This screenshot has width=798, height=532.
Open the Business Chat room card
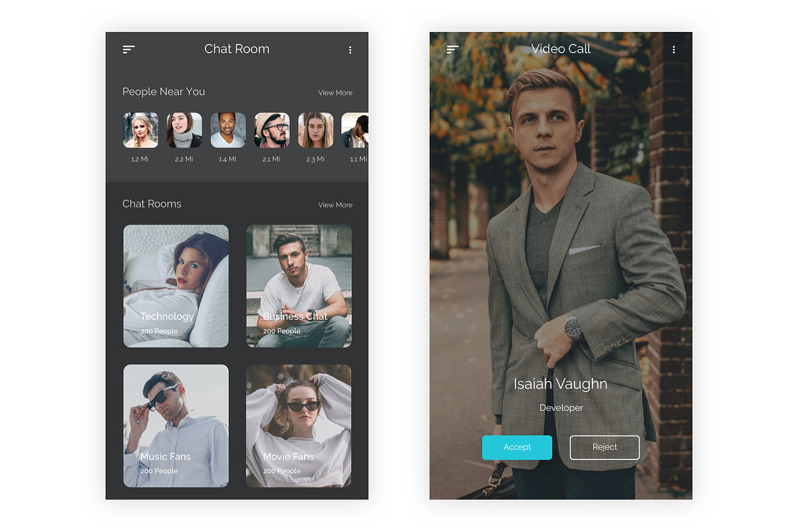[299, 286]
